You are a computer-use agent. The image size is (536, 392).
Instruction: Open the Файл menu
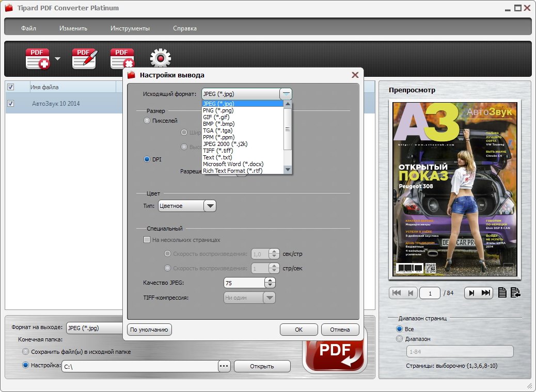tap(28, 28)
